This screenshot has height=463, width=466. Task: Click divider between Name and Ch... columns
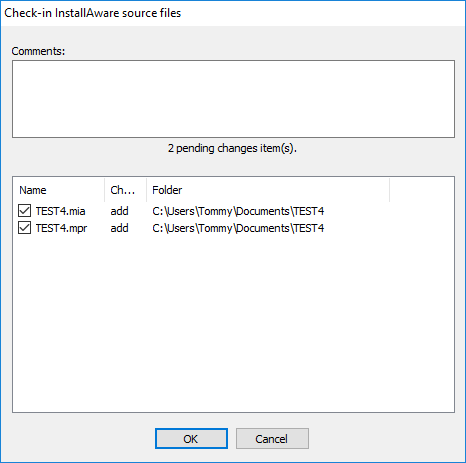[x=105, y=190]
